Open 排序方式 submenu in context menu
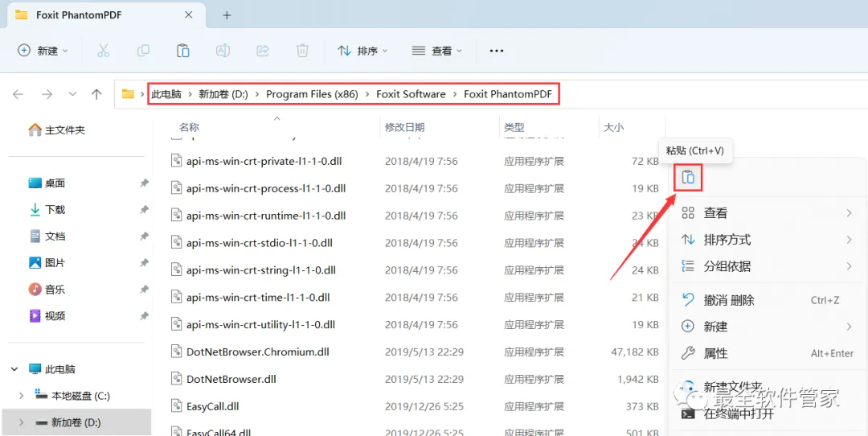 [767, 240]
